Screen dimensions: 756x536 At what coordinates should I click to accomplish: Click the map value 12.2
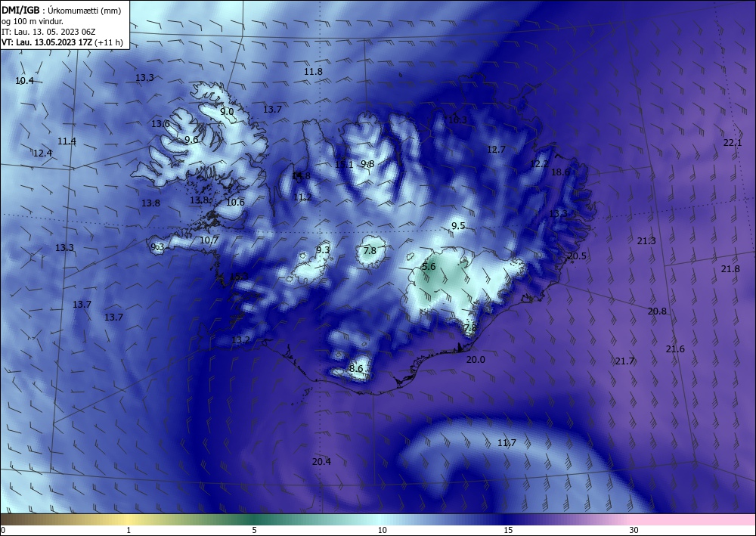(x=539, y=164)
